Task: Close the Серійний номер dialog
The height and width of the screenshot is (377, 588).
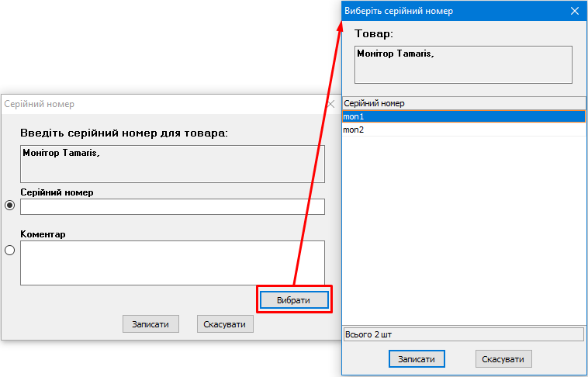Action: tap(332, 103)
